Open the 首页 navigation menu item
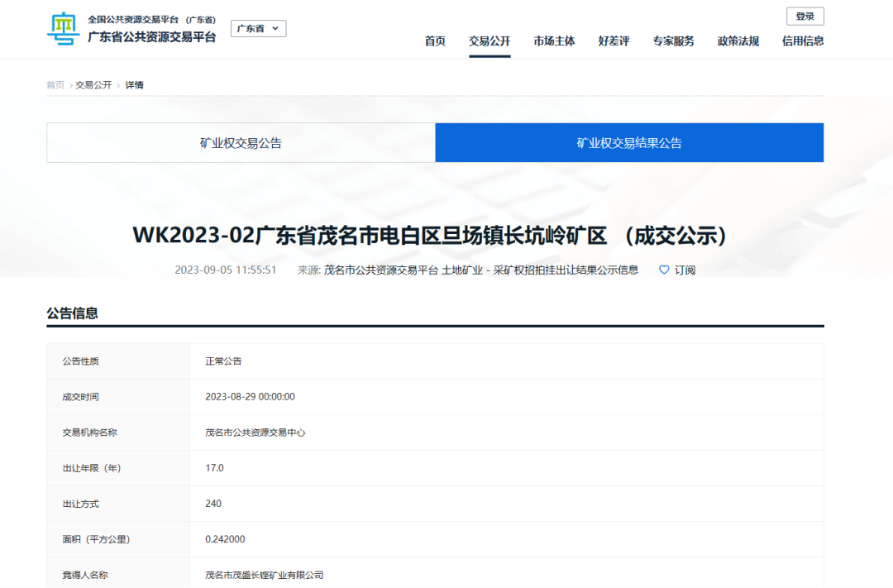893x588 pixels. pyautogui.click(x=435, y=41)
